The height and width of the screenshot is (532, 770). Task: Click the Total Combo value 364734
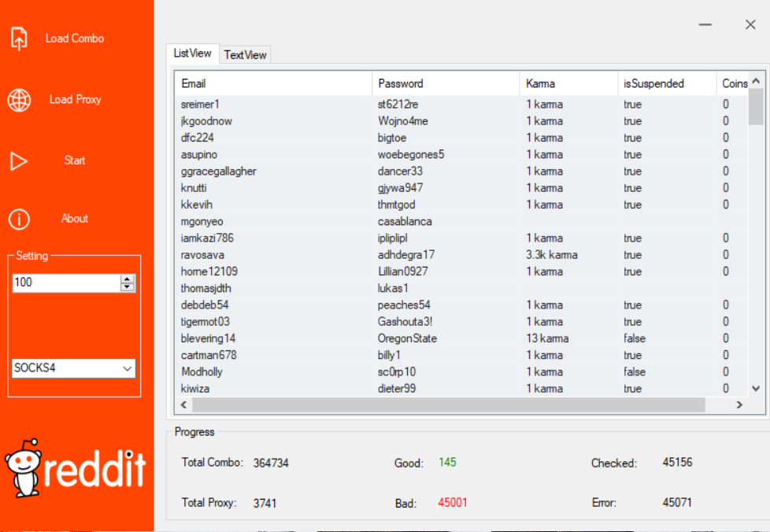point(271,463)
